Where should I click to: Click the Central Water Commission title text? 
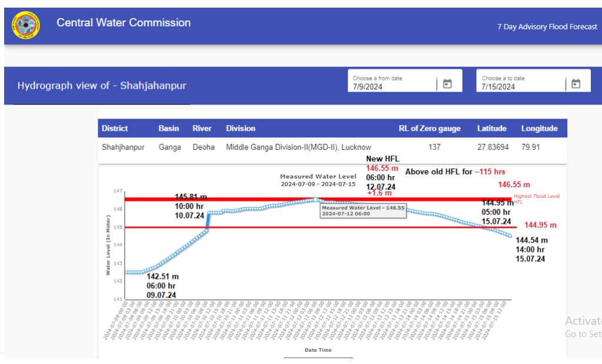click(123, 23)
